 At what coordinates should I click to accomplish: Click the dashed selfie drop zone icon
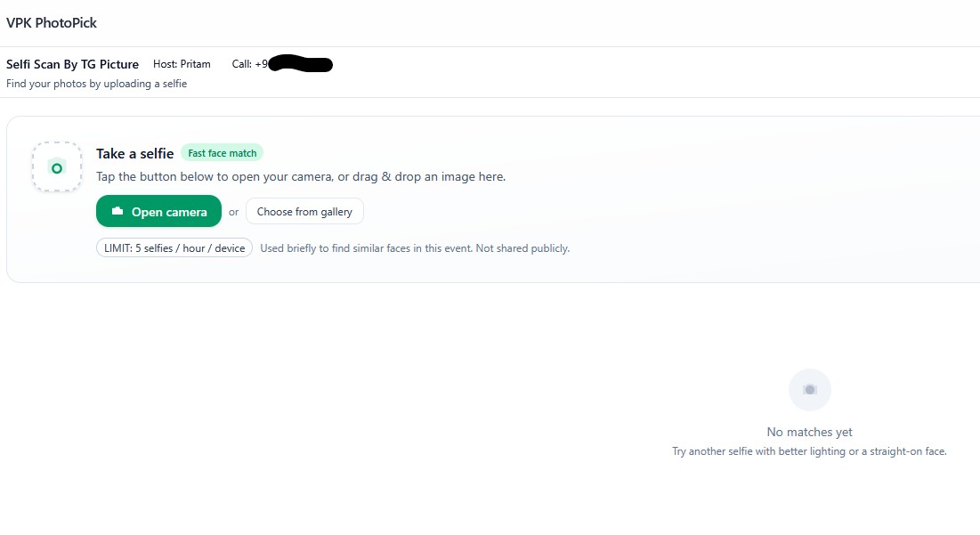tap(57, 166)
